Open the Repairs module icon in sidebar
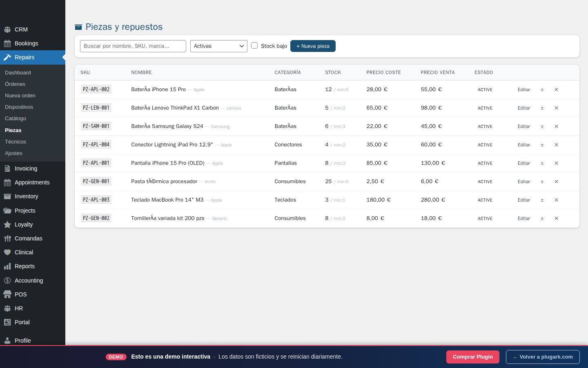 (7, 57)
